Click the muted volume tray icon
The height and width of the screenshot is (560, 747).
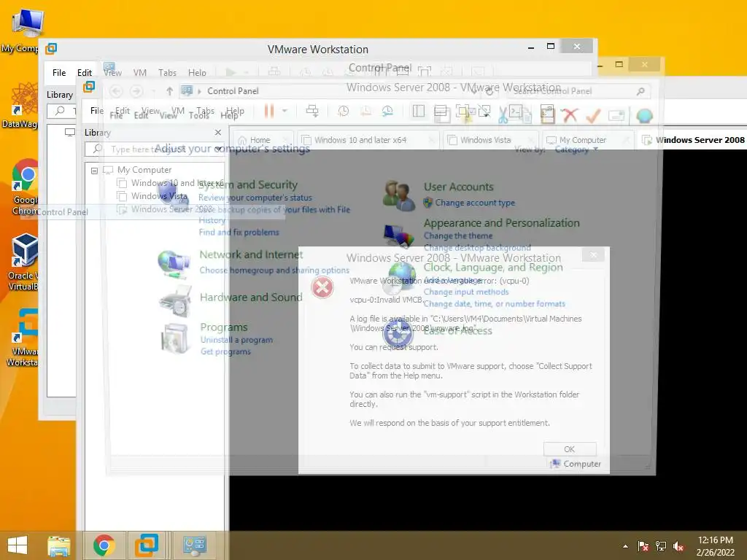678,546
